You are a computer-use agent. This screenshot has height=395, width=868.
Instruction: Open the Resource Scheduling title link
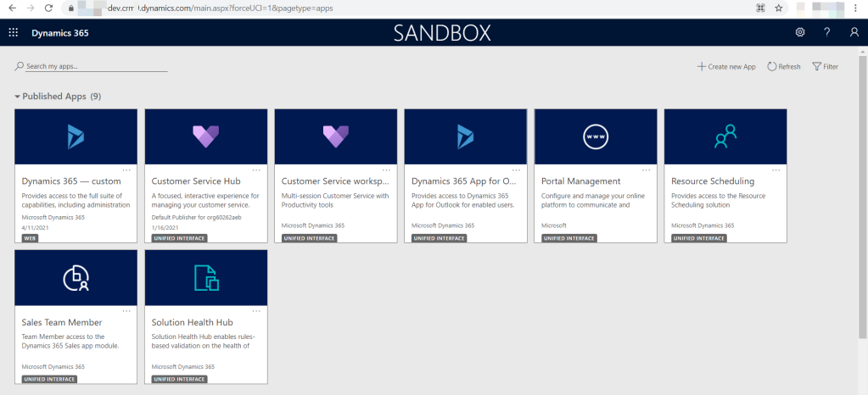click(x=713, y=181)
